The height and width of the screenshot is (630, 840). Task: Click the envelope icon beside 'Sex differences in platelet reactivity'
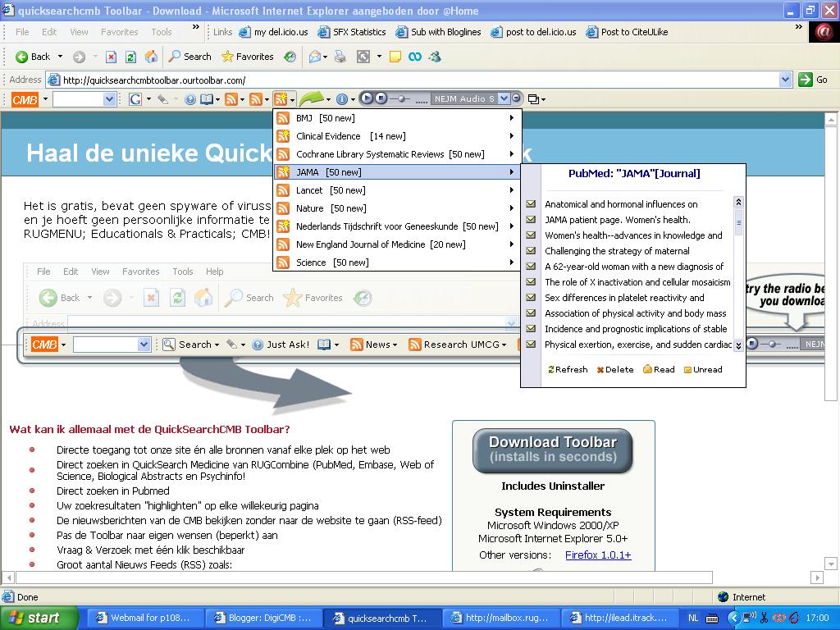(531, 297)
